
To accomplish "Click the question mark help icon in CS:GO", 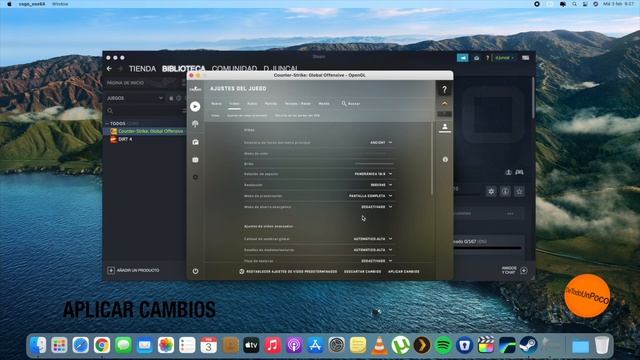I will 444,89.
